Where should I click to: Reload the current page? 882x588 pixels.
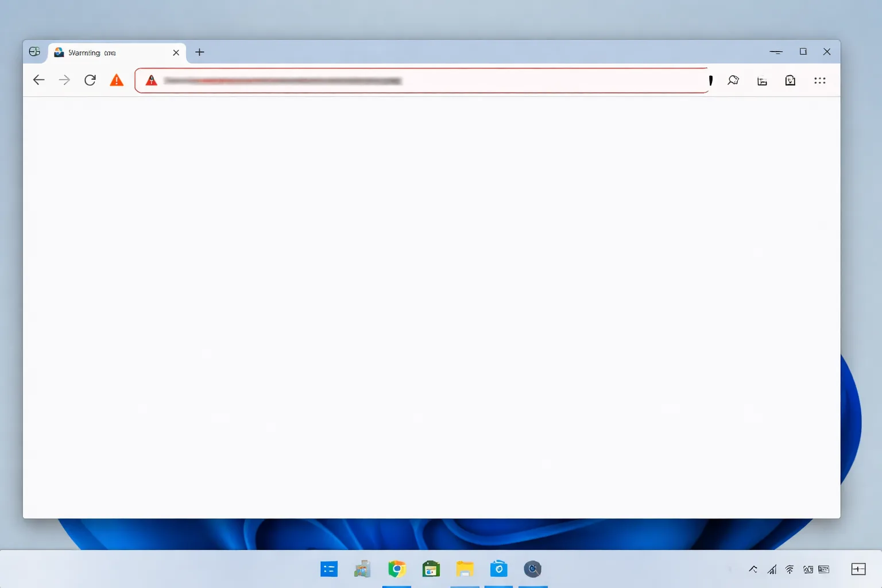tap(90, 80)
